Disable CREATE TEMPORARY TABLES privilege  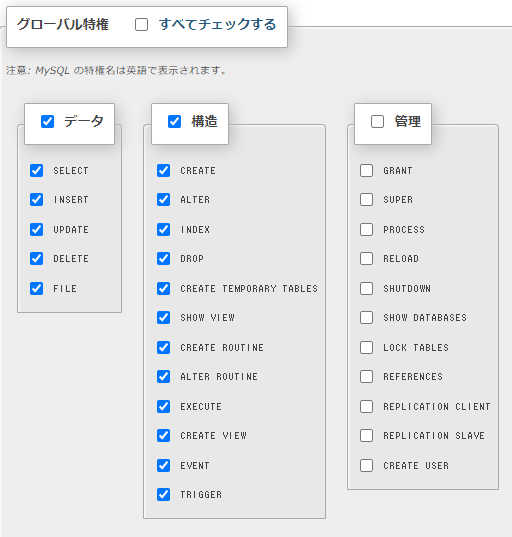point(163,288)
